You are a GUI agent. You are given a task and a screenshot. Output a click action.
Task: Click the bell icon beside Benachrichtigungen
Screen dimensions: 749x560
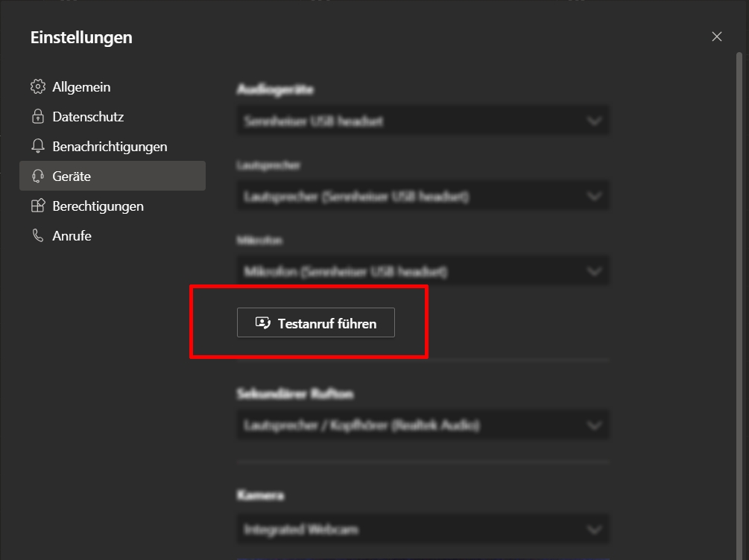[x=38, y=146]
